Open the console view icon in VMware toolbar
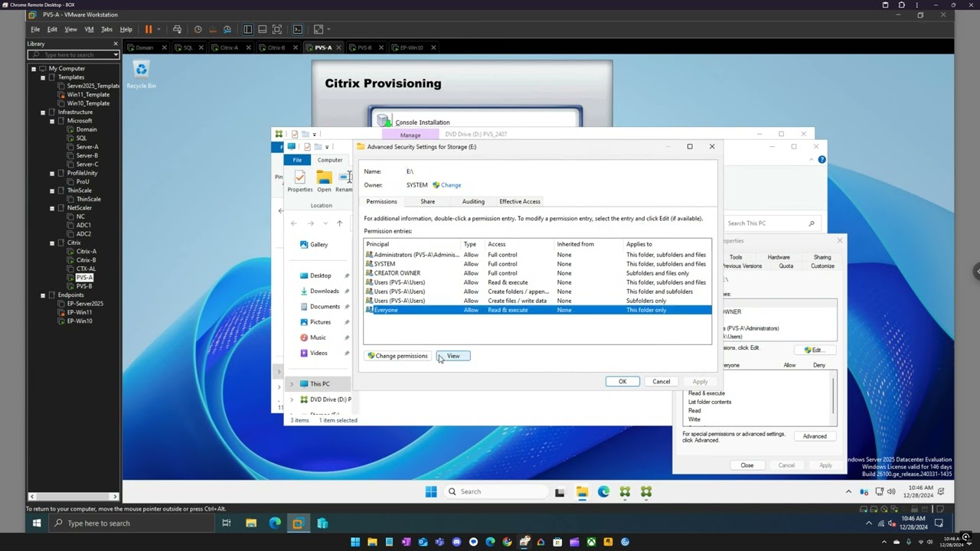Screen dimensions: 980x551 298,29
